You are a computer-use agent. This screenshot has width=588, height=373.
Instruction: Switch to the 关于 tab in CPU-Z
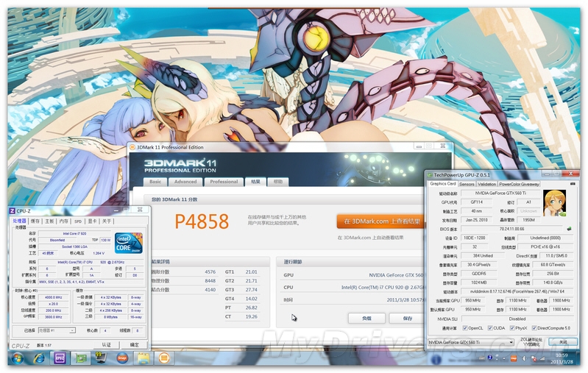[x=107, y=221]
